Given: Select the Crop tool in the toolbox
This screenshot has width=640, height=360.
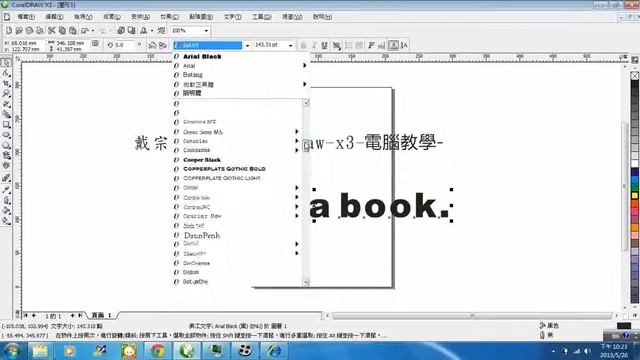Looking at the screenshot, I should click(6, 84).
